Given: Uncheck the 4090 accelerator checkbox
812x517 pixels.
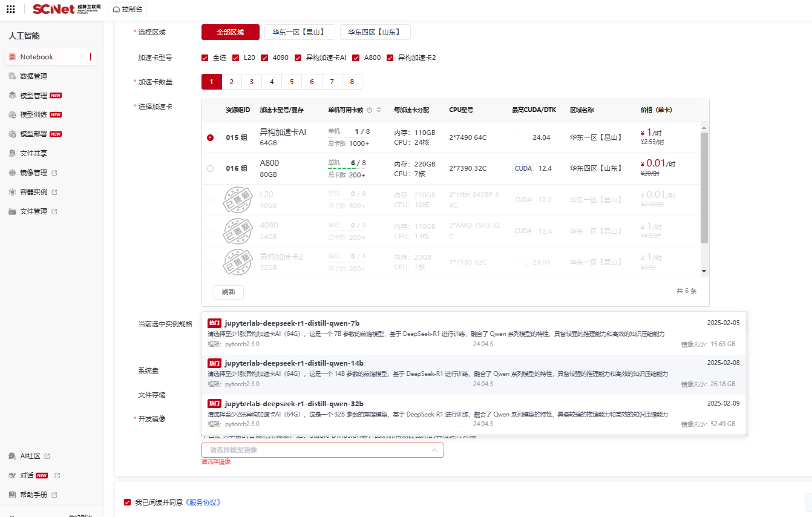Looking at the screenshot, I should (264, 58).
